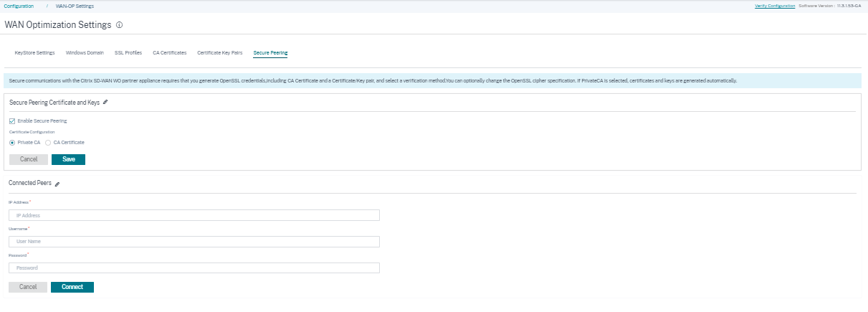Switch to the Windows Domain tab
This screenshot has height=312, width=868.
point(85,52)
